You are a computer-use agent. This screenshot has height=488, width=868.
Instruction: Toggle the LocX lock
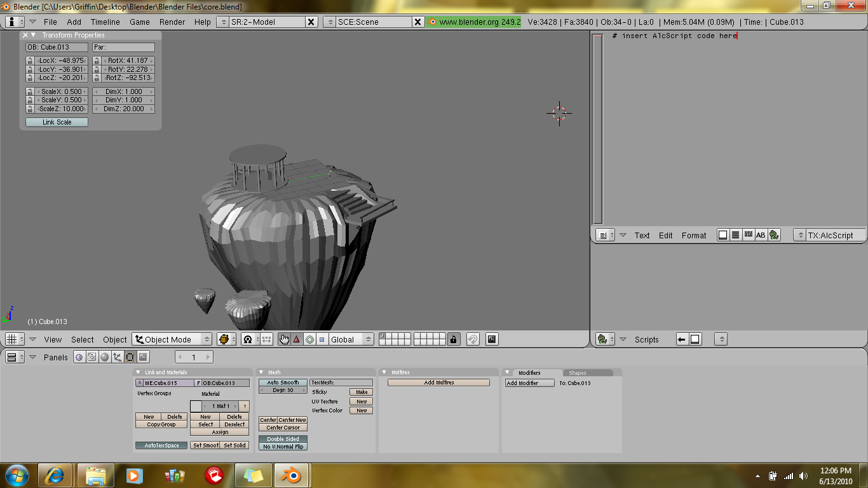point(30,61)
